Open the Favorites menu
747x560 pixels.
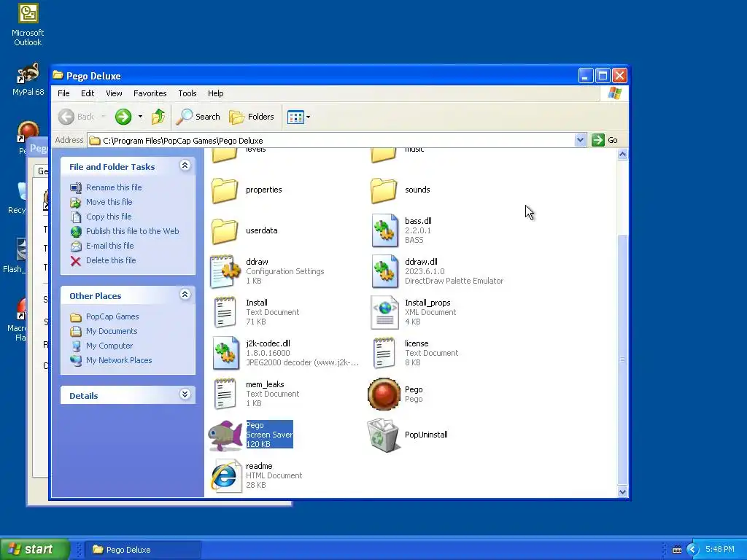(150, 93)
